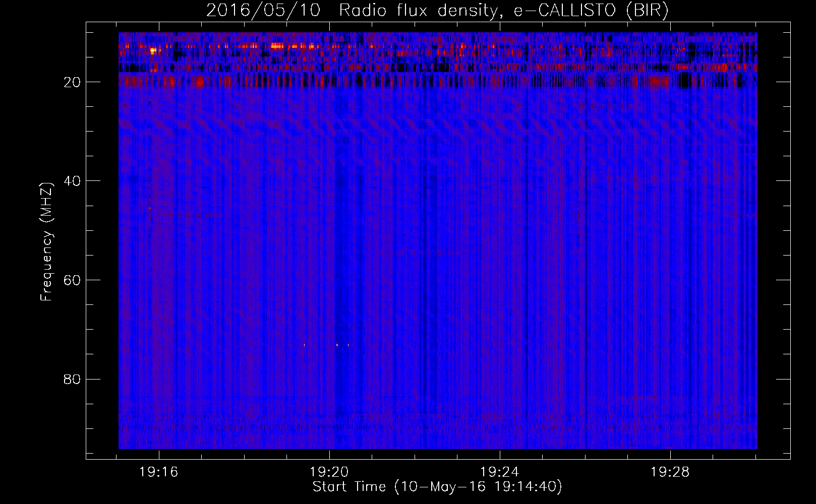Select the 40 MHz frequency tick label

[72, 181]
